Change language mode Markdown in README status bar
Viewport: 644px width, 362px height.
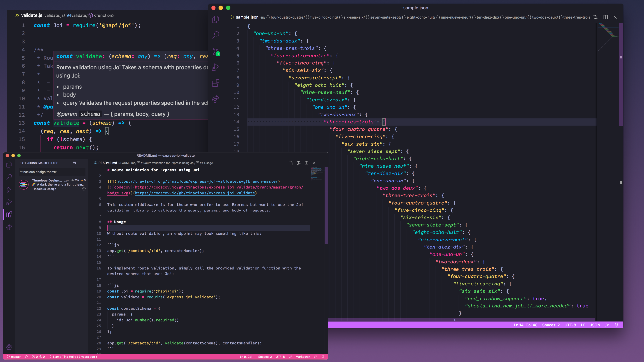(x=303, y=357)
